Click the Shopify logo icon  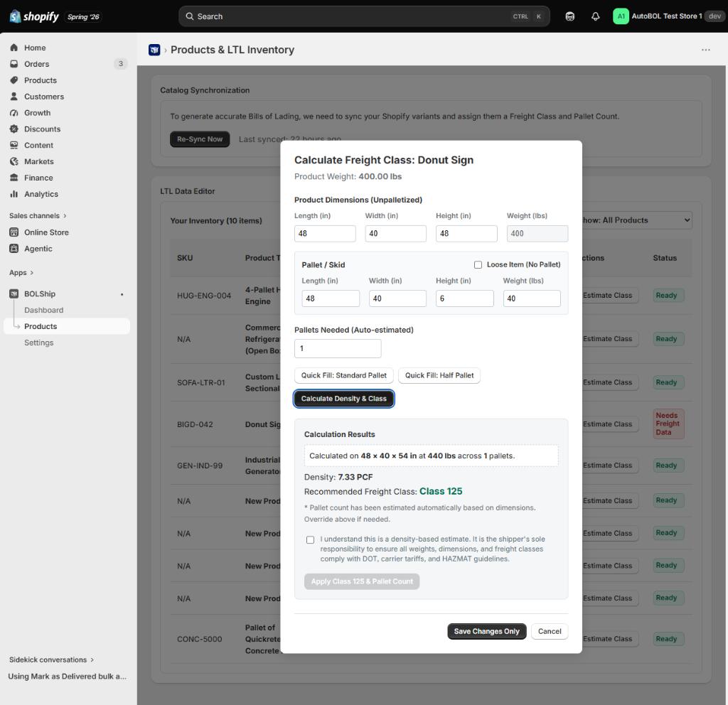pyautogui.click(x=16, y=16)
